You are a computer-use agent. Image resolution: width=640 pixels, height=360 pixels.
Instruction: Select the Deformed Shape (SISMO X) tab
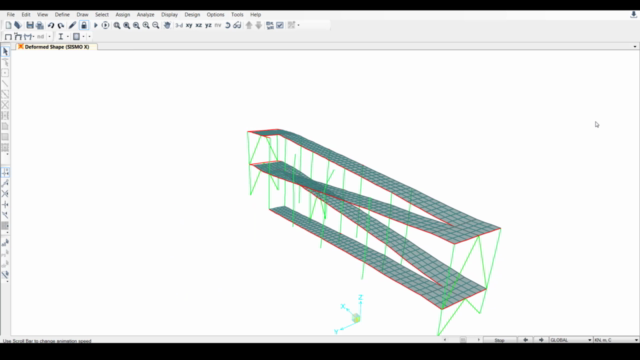click(x=57, y=47)
